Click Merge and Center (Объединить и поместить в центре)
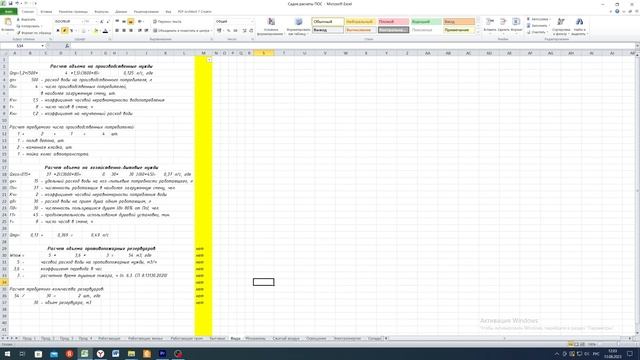This screenshot has height=360, width=640. pyautogui.click(x=182, y=31)
